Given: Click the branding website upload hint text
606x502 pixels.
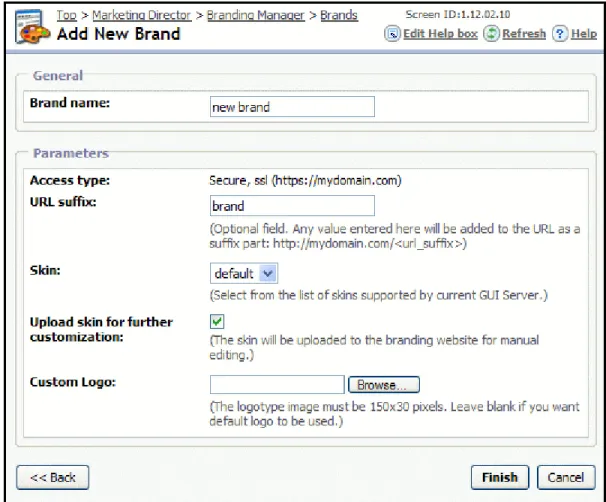Looking at the screenshot, I should [x=374, y=347].
